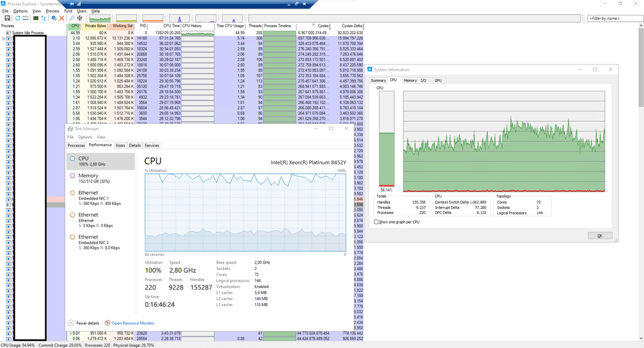Screen dimensions: 644x348
Task: Click the Refresh Now toolbar icon
Action: [x=17, y=18]
